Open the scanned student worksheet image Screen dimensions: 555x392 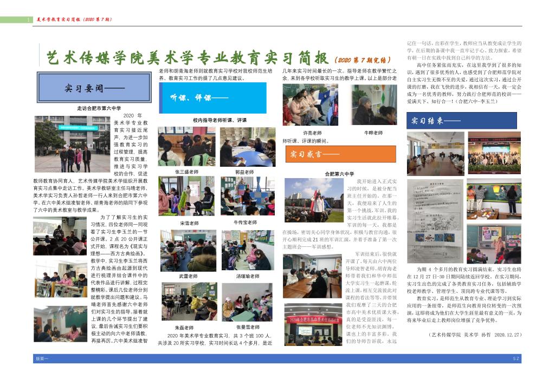point(435,221)
